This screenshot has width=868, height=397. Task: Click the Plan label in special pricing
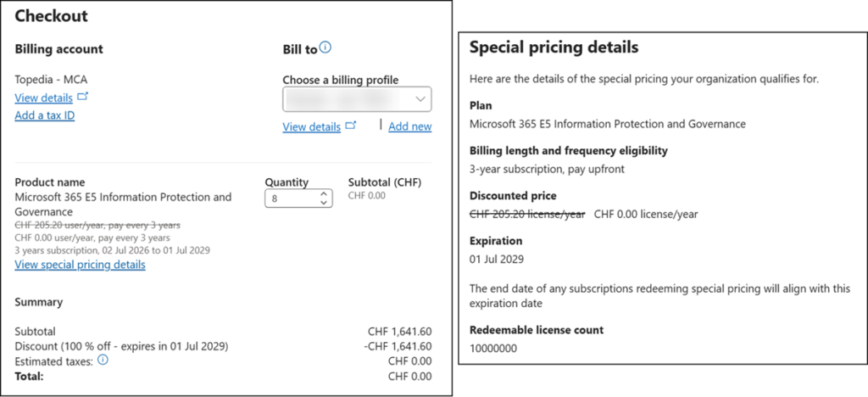[481, 105]
